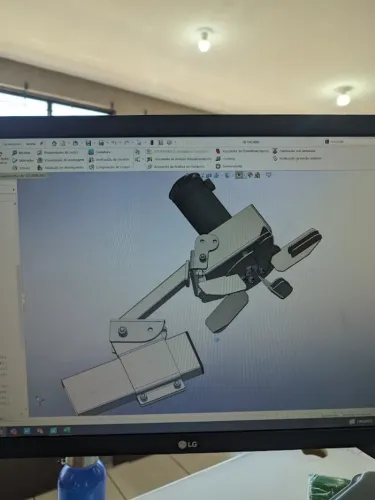Image resolution: width=375 pixels, height=500 pixels.
Task: Click the search box at the top right
Action: click(350, 142)
